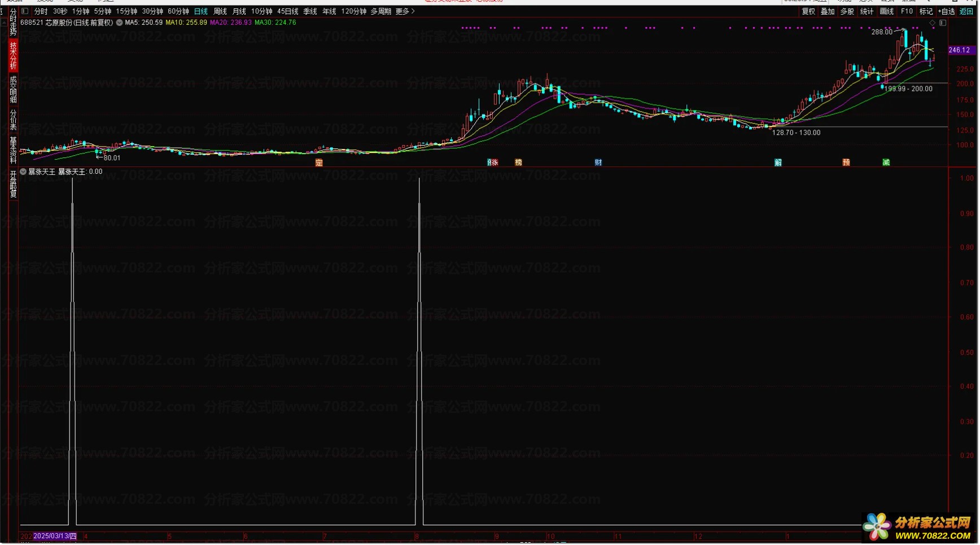
Task: Click the 减 event marker on the chart
Action: [x=886, y=162]
